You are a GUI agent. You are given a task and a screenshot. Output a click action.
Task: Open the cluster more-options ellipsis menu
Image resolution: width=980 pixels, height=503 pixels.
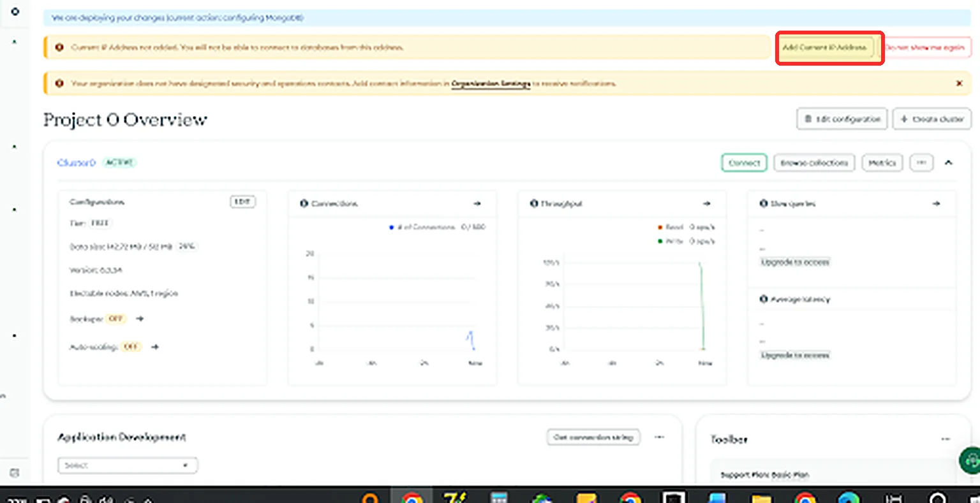coord(921,163)
